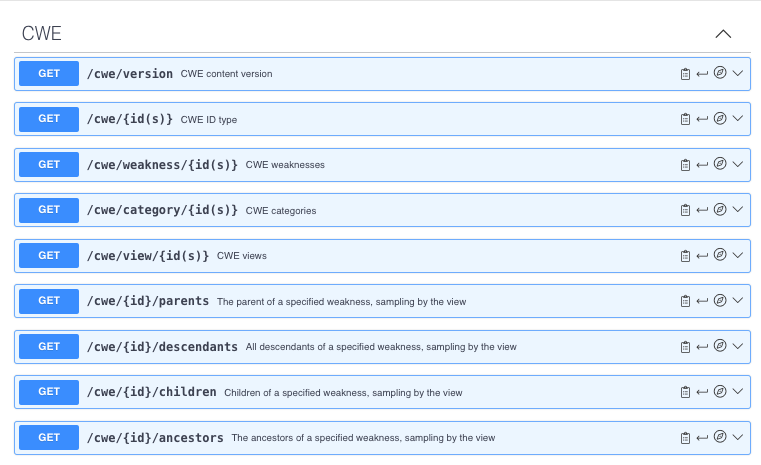This screenshot has height=465, width=761.
Task: Click the compass icon on /cwe/{id}/children row
Action: tap(720, 391)
